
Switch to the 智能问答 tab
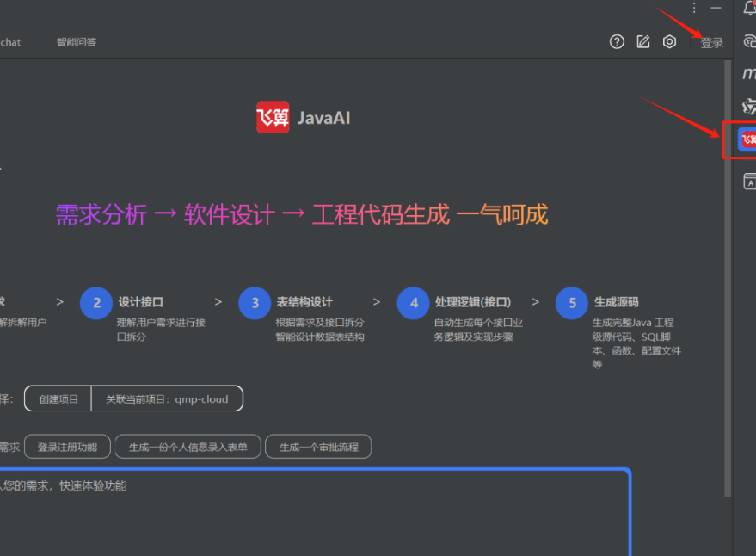[x=77, y=42]
